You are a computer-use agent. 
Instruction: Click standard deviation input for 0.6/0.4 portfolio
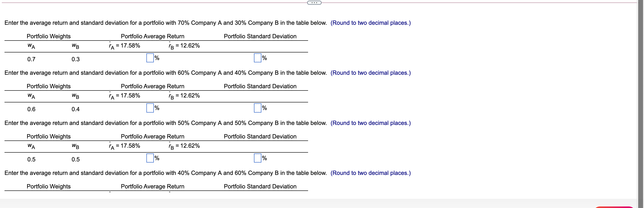[x=258, y=108]
